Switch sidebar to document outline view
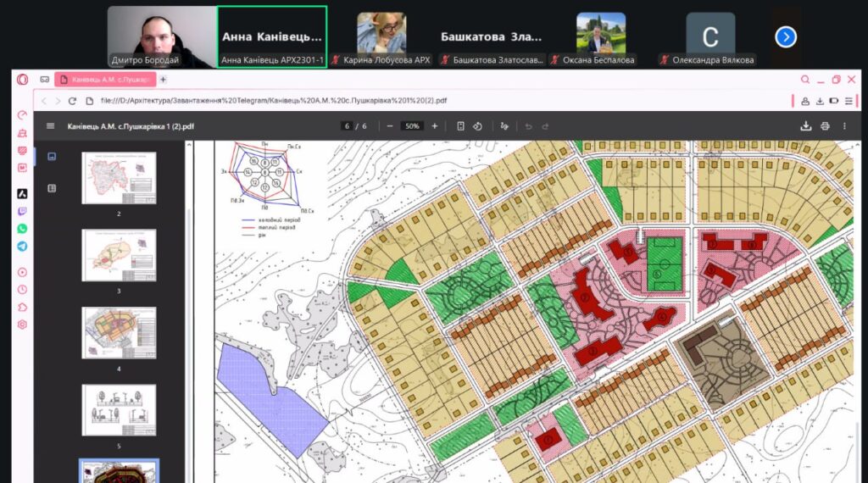Screen dimensions: 868x483 click(x=52, y=188)
